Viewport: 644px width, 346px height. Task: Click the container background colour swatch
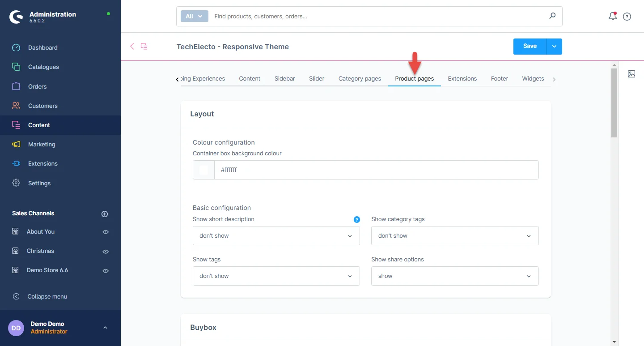203,170
